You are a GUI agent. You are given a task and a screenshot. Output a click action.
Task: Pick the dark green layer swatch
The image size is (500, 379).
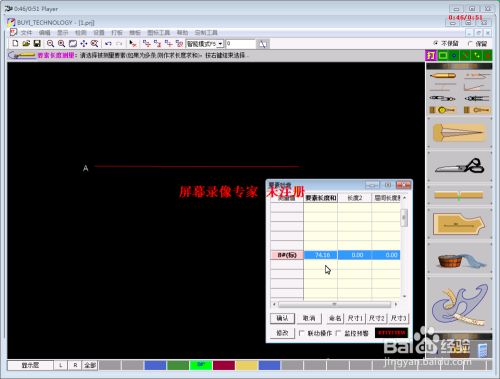click(x=178, y=365)
